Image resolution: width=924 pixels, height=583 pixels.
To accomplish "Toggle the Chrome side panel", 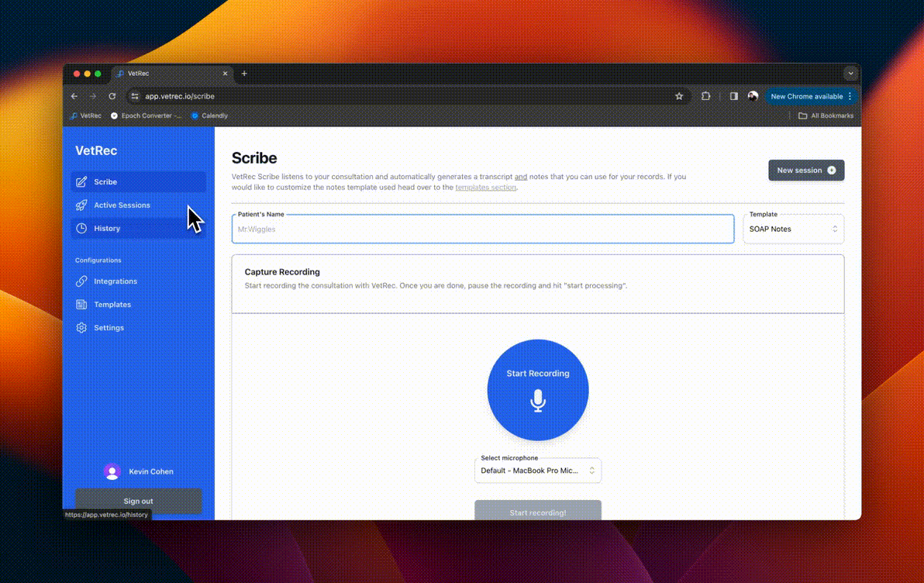I will pyautogui.click(x=733, y=96).
